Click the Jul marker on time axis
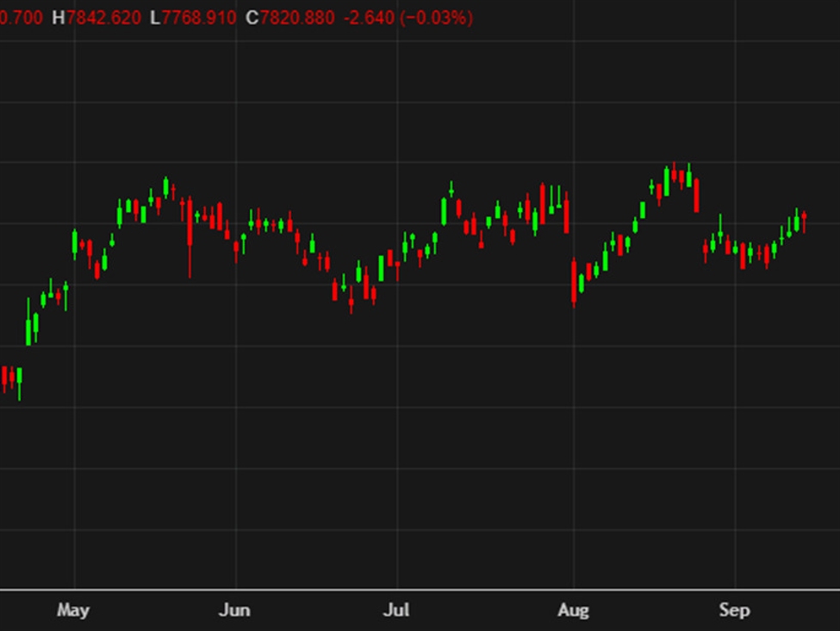 (x=396, y=610)
